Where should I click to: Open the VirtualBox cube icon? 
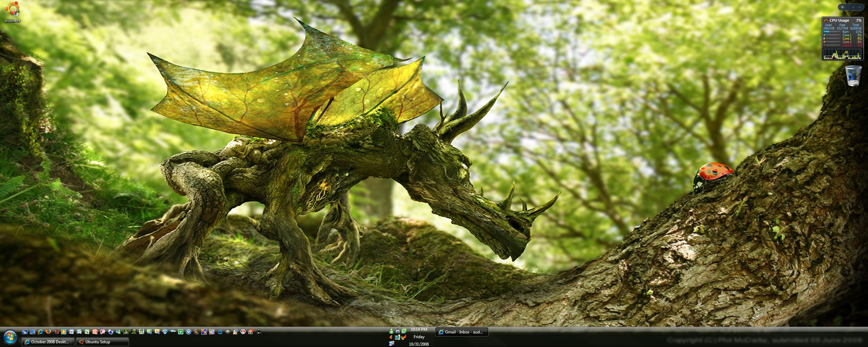click(165, 332)
